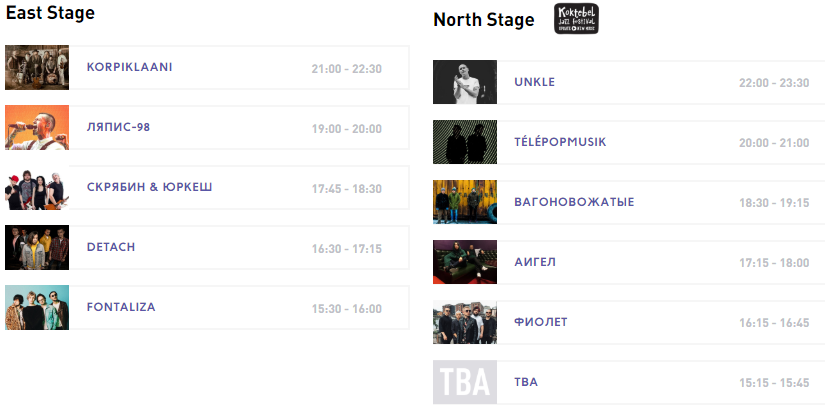The height and width of the screenshot is (409, 825).
Task: Click the Ляпис-98 performer photo
Action: (x=37, y=128)
